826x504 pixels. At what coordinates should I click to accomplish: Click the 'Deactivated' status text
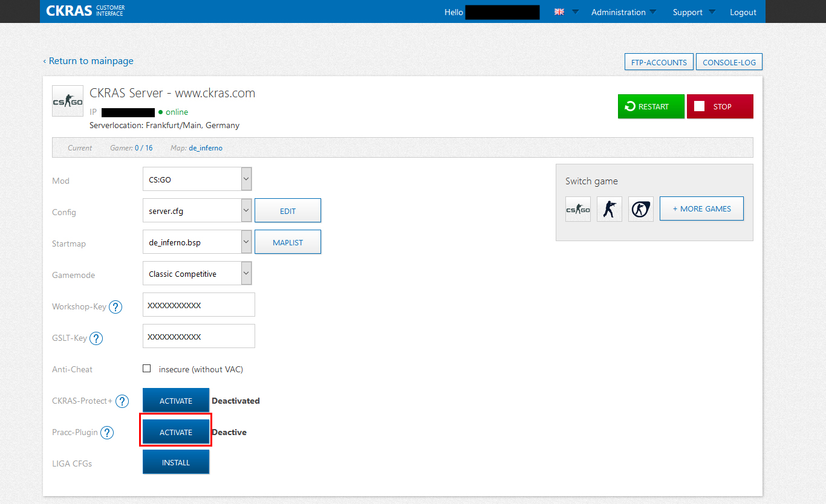[x=236, y=401]
